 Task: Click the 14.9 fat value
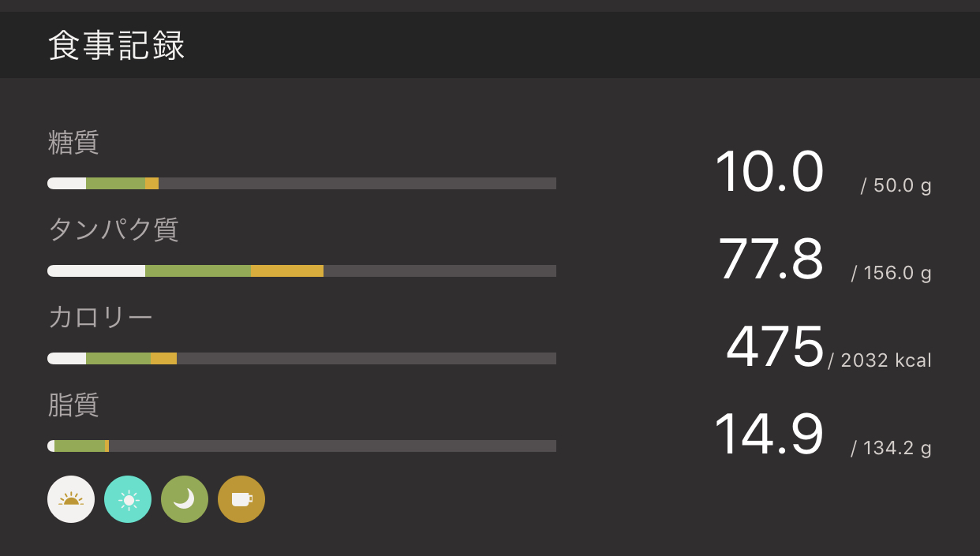coord(769,435)
